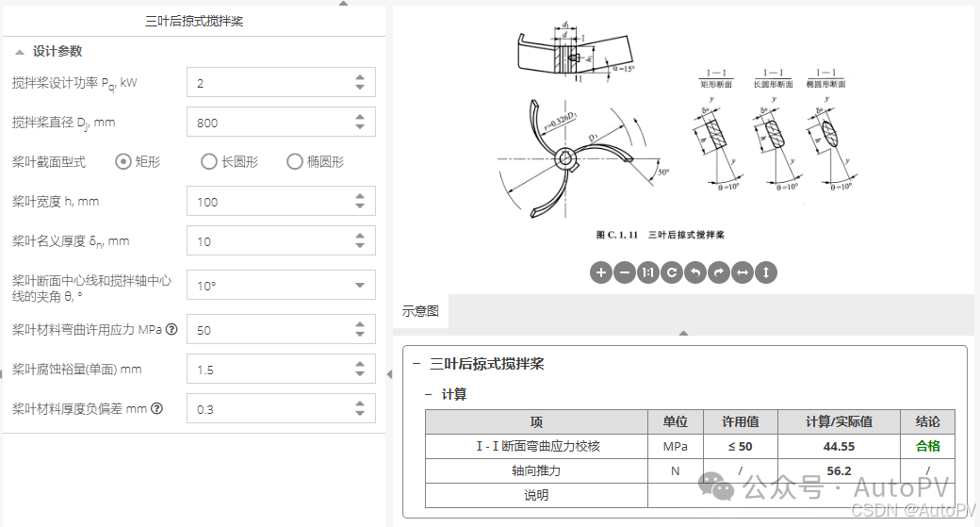Collapse the 三叶后掠式搅拌桨 results group

[x=416, y=363]
